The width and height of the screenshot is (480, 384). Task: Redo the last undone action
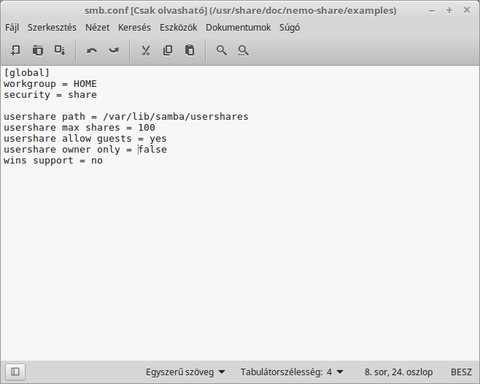coord(114,50)
